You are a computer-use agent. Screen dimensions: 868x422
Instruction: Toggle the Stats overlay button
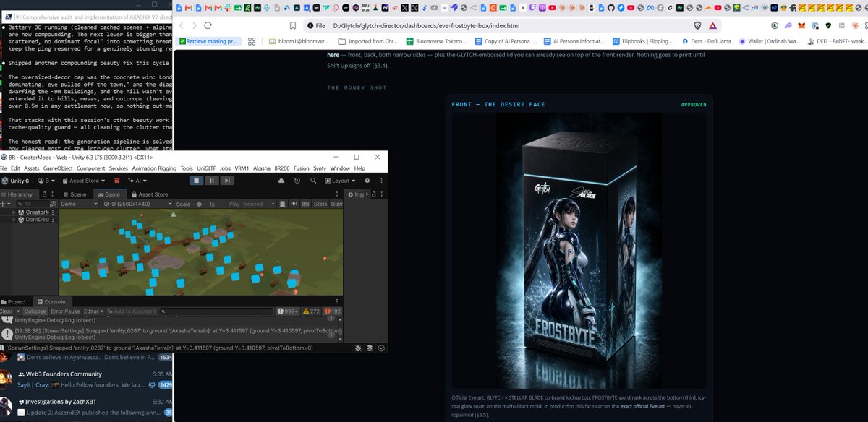pyautogui.click(x=320, y=204)
